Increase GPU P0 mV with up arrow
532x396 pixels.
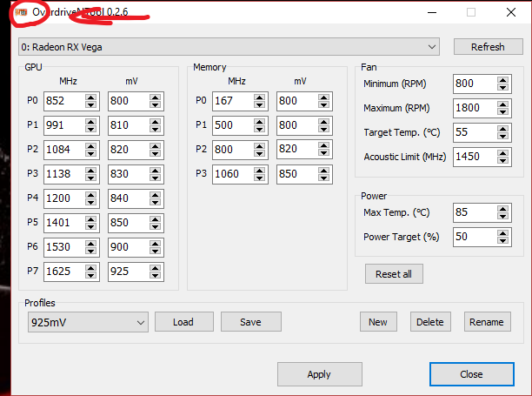(x=155, y=97)
